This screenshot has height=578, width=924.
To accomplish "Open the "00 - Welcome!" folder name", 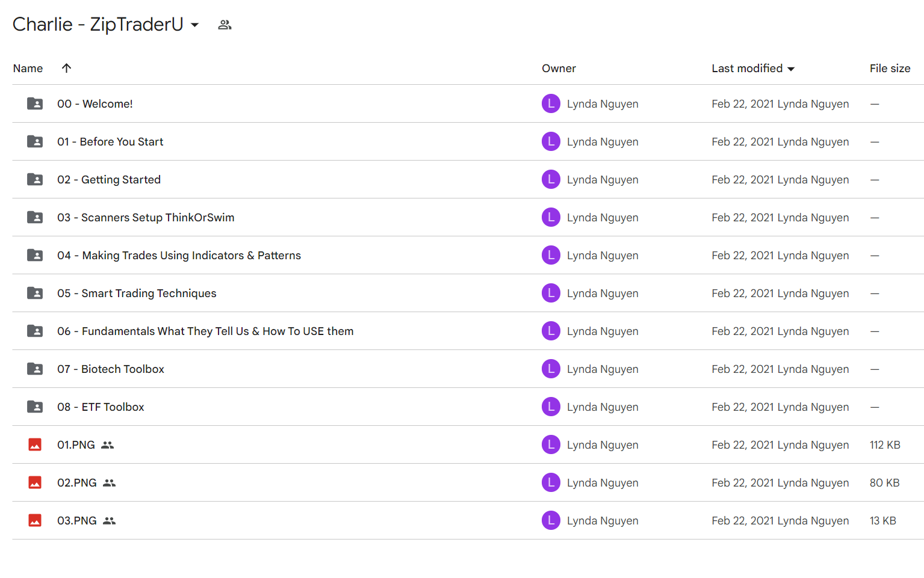I will (95, 104).
